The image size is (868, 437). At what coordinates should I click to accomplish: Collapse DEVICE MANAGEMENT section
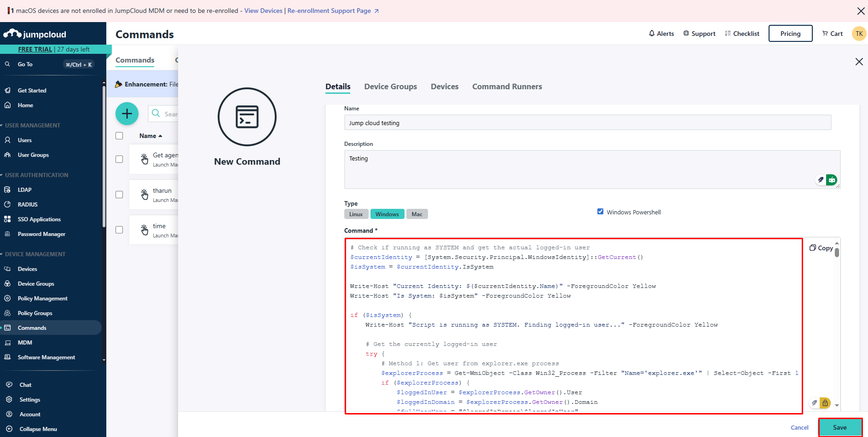[33, 254]
